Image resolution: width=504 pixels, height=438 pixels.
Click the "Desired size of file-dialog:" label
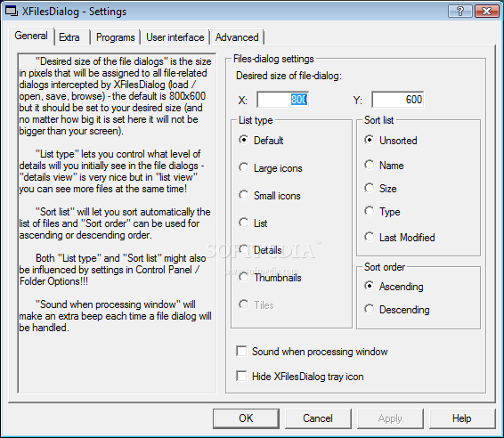point(289,76)
